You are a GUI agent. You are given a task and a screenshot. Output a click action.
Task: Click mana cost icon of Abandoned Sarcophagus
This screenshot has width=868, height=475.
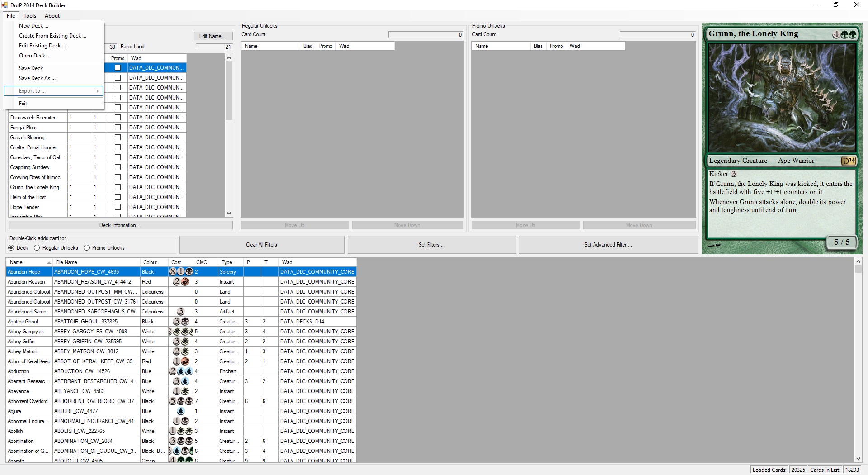pyautogui.click(x=181, y=312)
